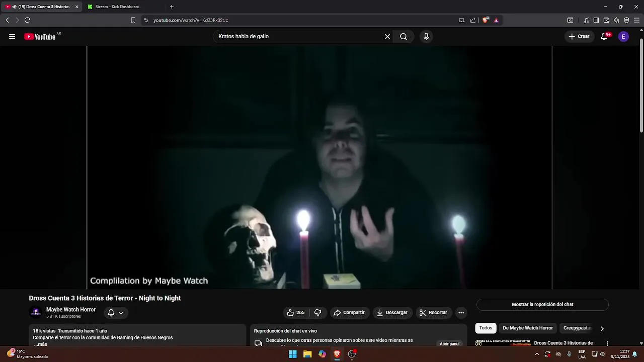
Task: Open the taskbar weather widget
Action: coord(28,354)
